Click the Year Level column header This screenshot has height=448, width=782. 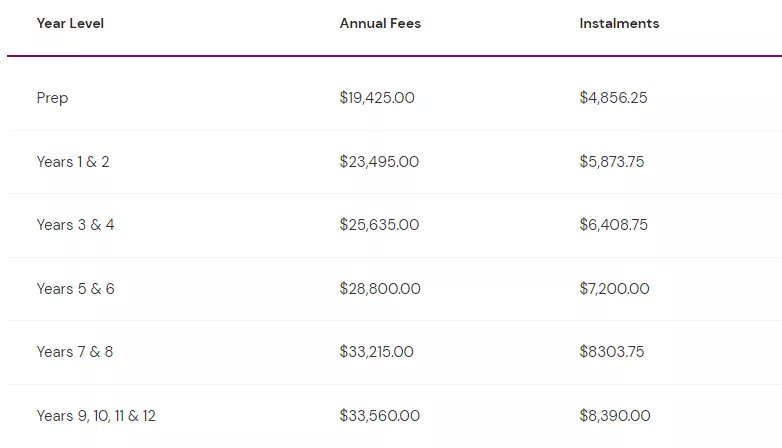pyautogui.click(x=70, y=23)
